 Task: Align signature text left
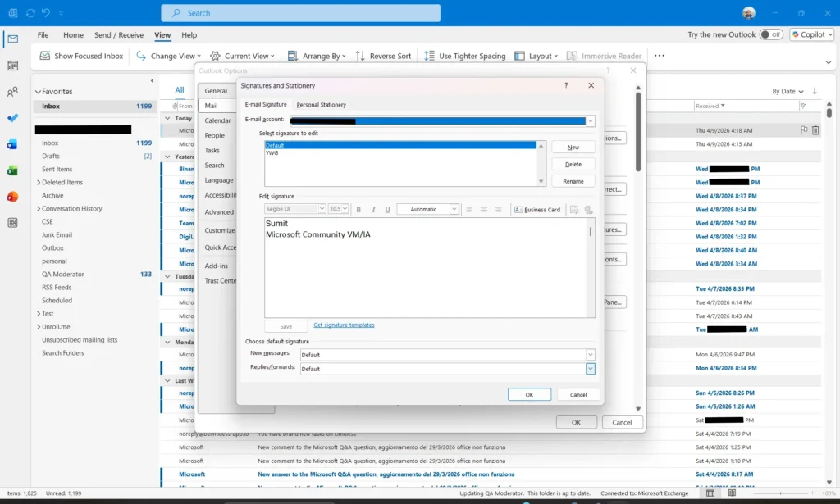[x=469, y=210]
